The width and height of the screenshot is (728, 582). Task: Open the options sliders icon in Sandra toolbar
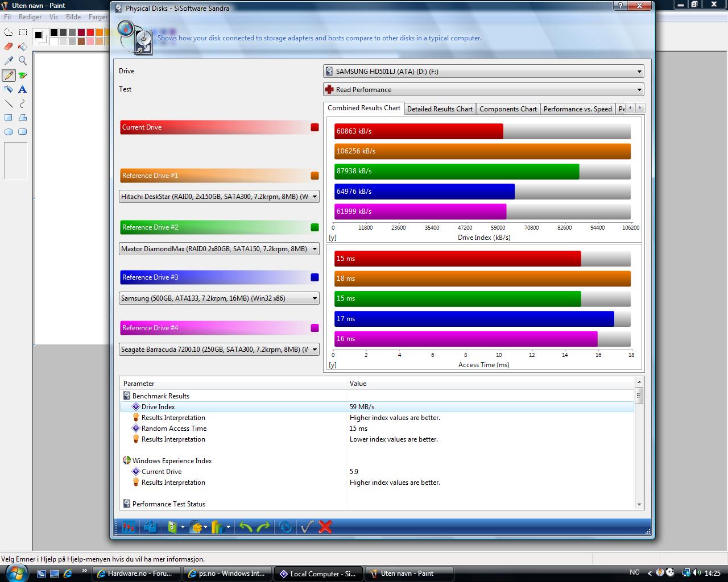click(129, 527)
